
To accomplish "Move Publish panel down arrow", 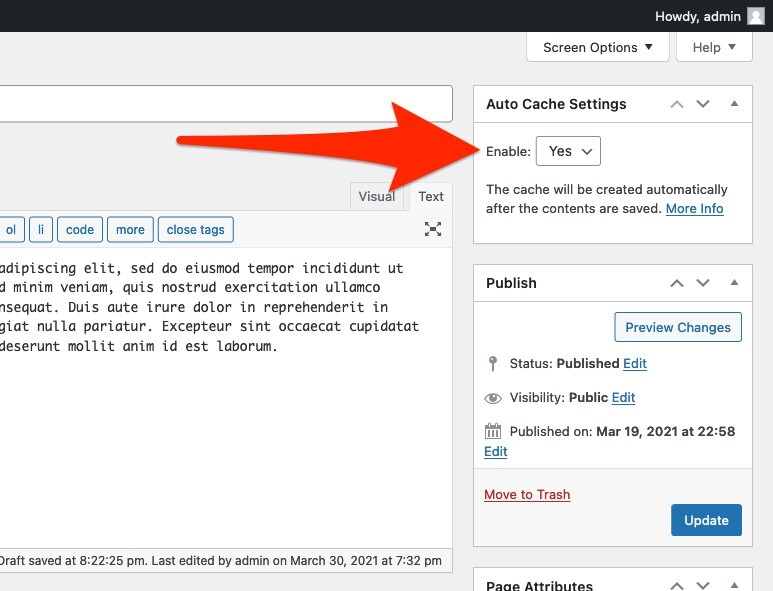I will pyautogui.click(x=703, y=283).
